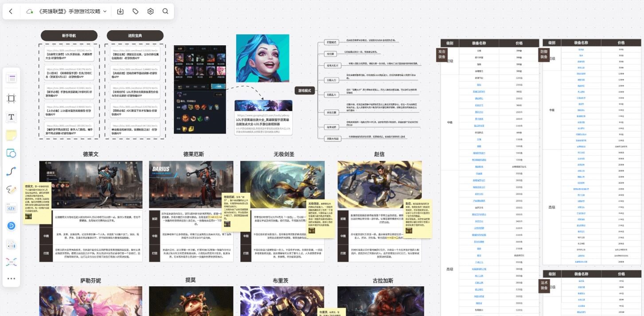This screenshot has width=644, height=316.
Task: Select the 布里茨 hero title text
Action: pos(281,280)
